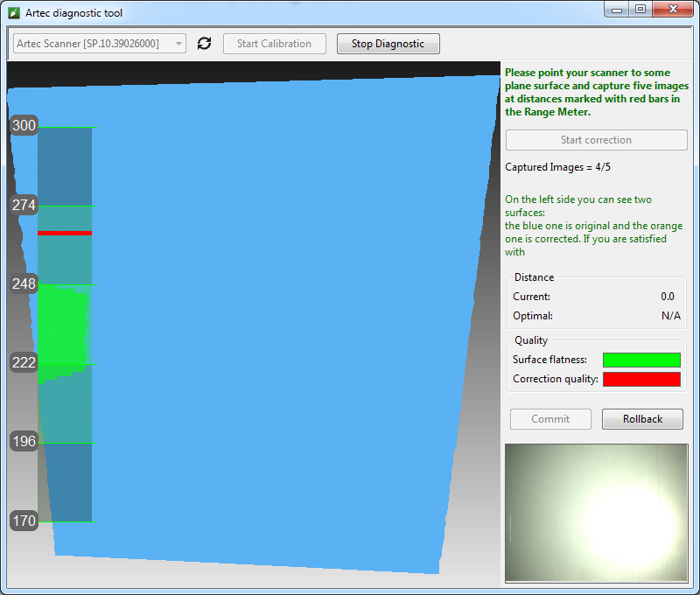Click the 170 range meter label
This screenshot has width=700, height=595.
pyautogui.click(x=24, y=521)
